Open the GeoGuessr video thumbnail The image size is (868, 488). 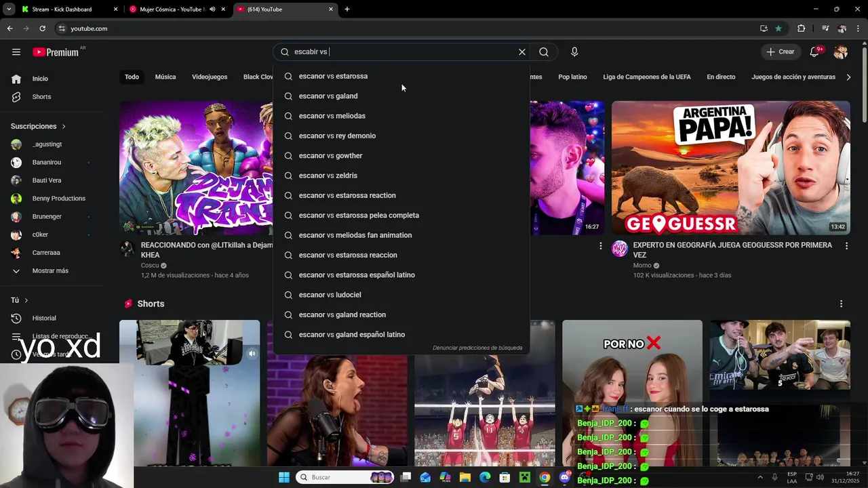click(730, 168)
